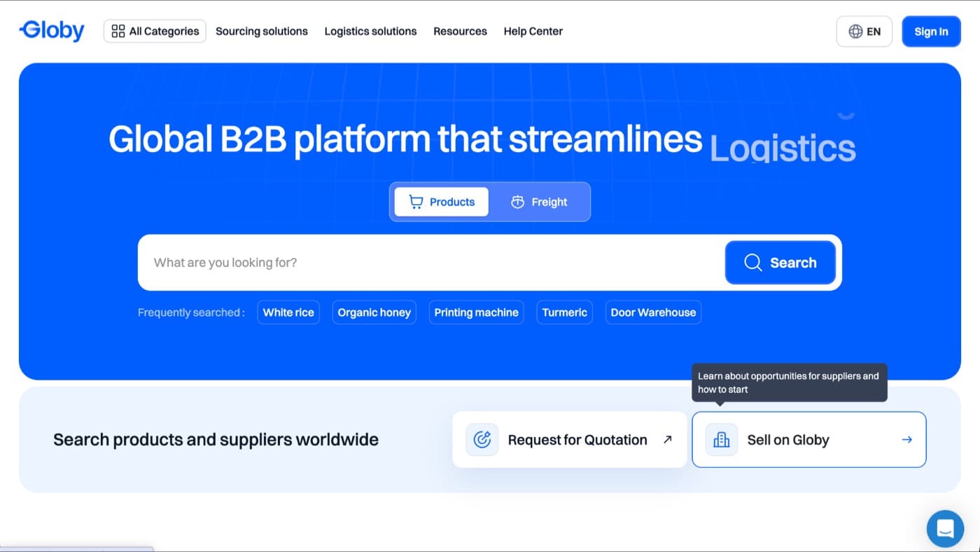Focus the 'What are you looking for?' field
Image resolution: width=980 pixels, height=552 pixels.
431,263
